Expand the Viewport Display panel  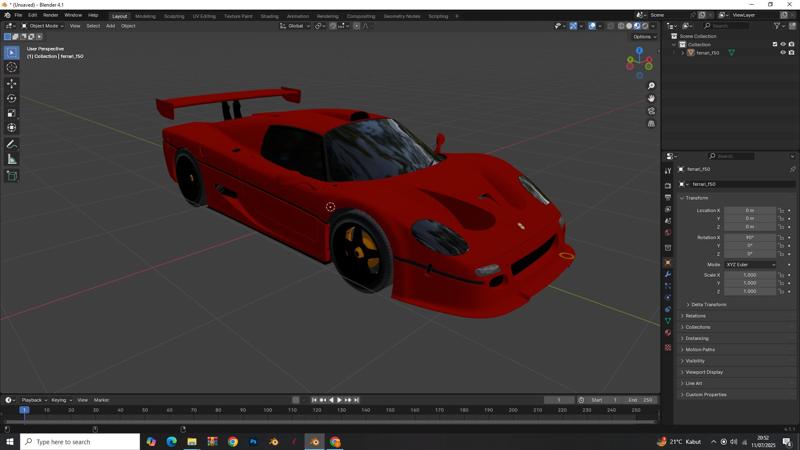click(x=704, y=372)
